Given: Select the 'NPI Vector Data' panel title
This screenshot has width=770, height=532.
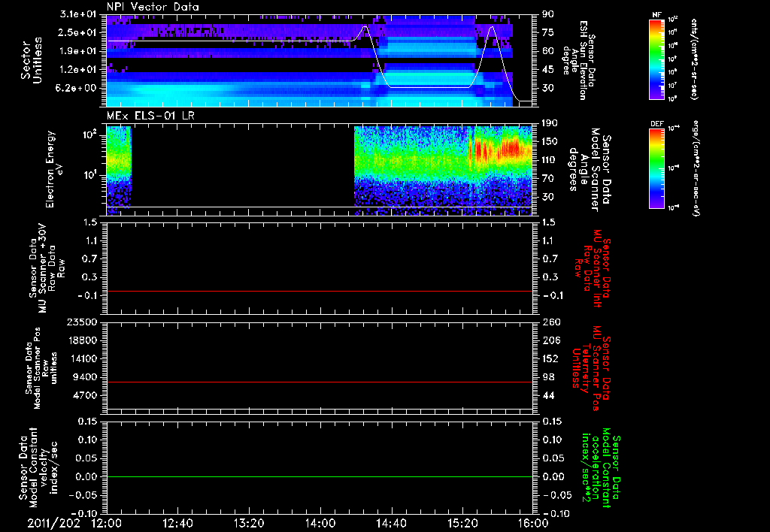Looking at the screenshot, I should pos(153,7).
